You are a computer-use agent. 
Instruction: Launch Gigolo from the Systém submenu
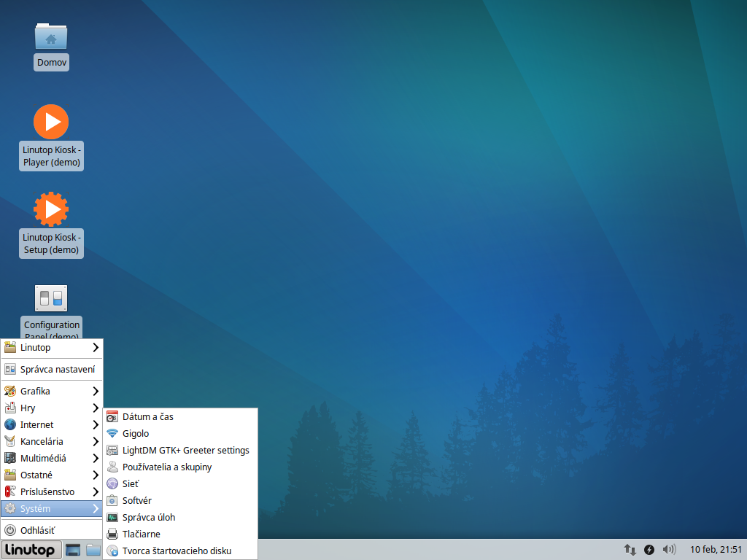click(181, 434)
